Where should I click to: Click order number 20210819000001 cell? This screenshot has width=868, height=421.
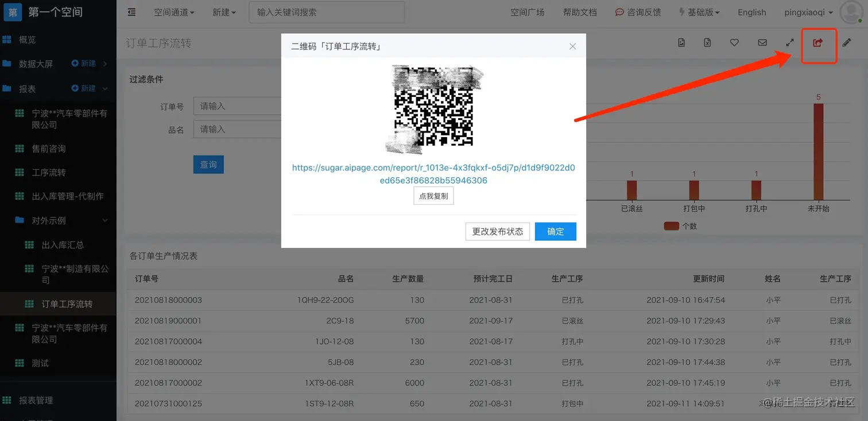coord(168,321)
